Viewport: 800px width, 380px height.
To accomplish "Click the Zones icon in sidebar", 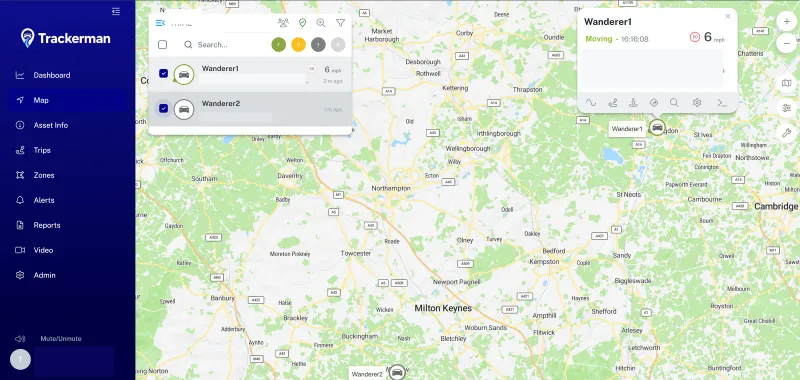I will [x=20, y=175].
